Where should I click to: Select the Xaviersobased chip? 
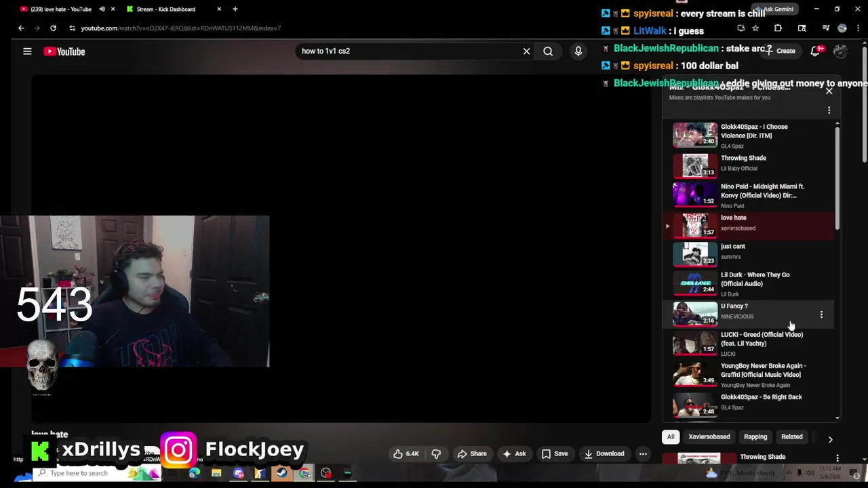pyautogui.click(x=709, y=437)
